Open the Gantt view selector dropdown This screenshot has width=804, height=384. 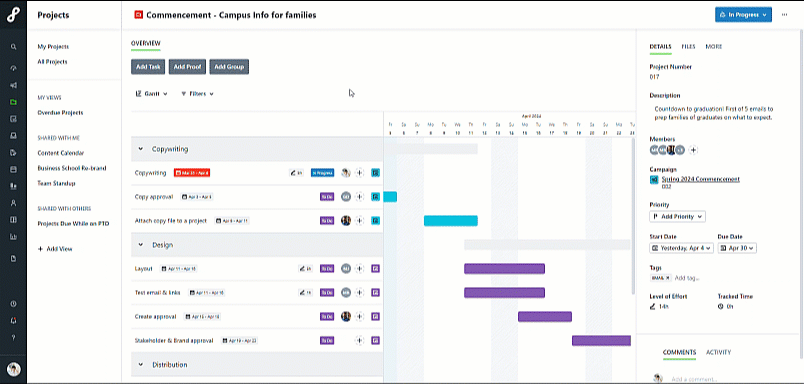(x=151, y=94)
